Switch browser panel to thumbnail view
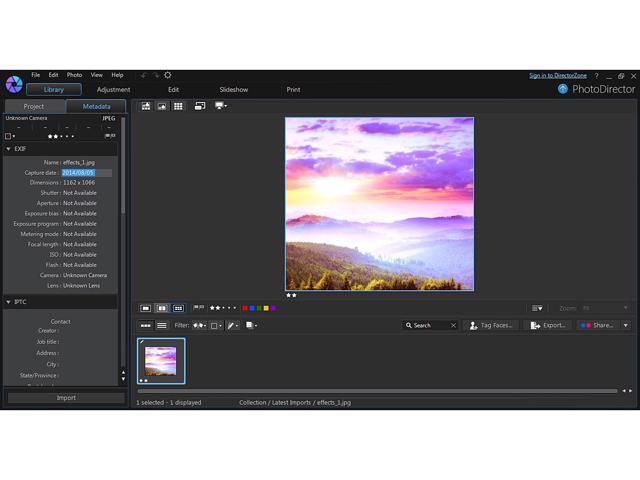 (146, 325)
